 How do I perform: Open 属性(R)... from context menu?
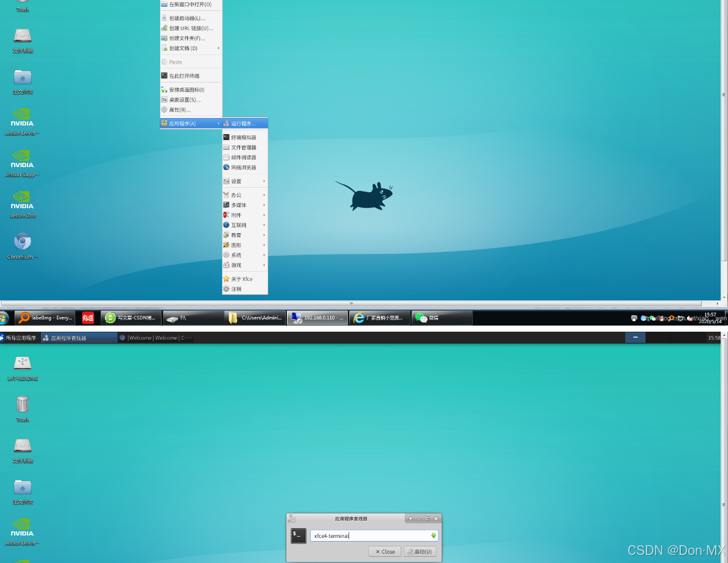click(x=191, y=110)
